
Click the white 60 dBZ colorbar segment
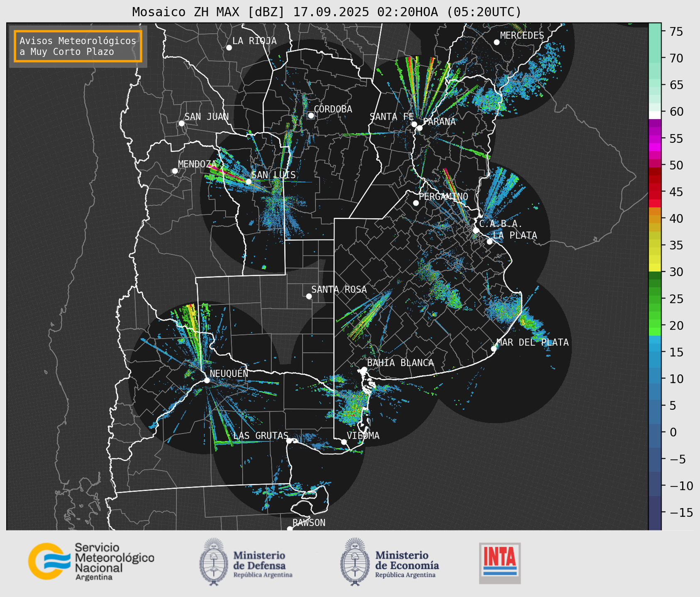pos(655,115)
